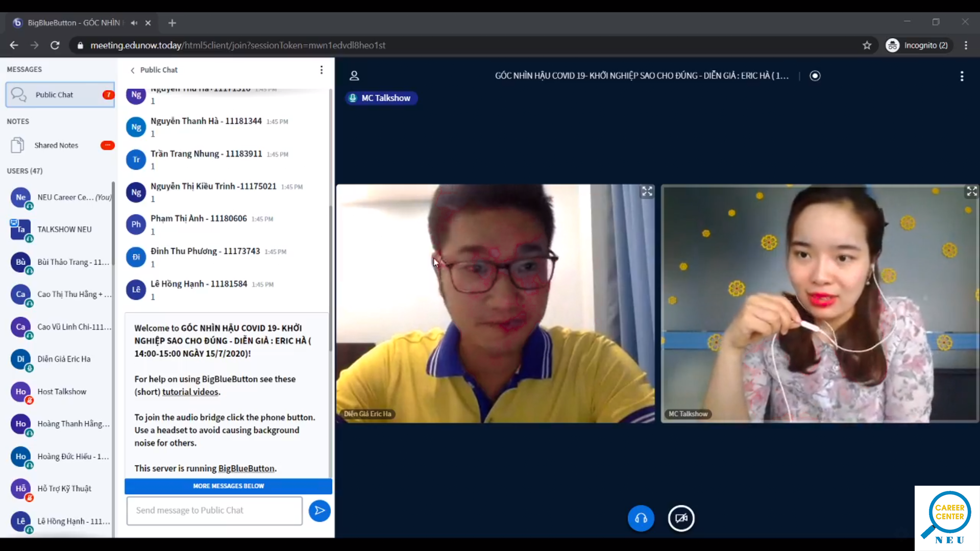Image resolution: width=980 pixels, height=551 pixels.
Task: Click MORE MESSAGES BELOW bar
Action: (228, 486)
